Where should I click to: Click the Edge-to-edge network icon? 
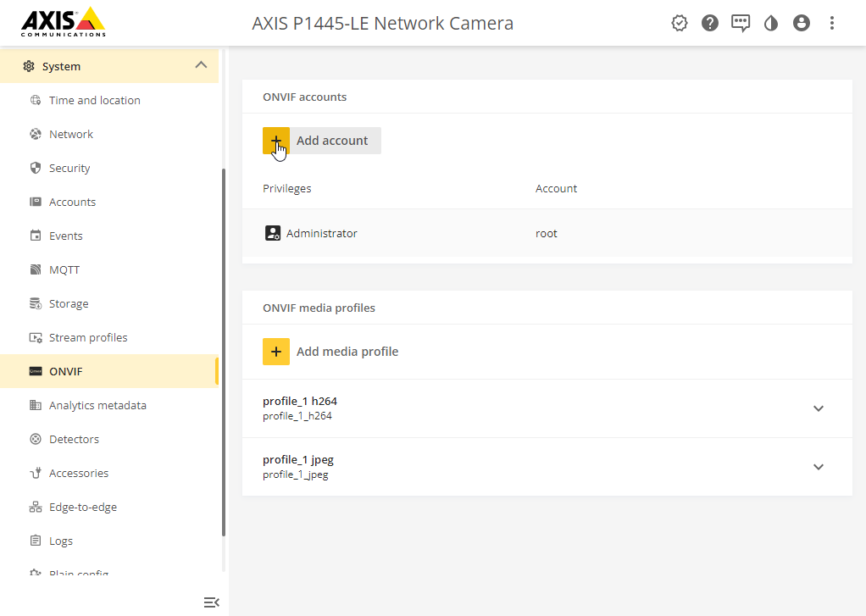[x=36, y=507]
